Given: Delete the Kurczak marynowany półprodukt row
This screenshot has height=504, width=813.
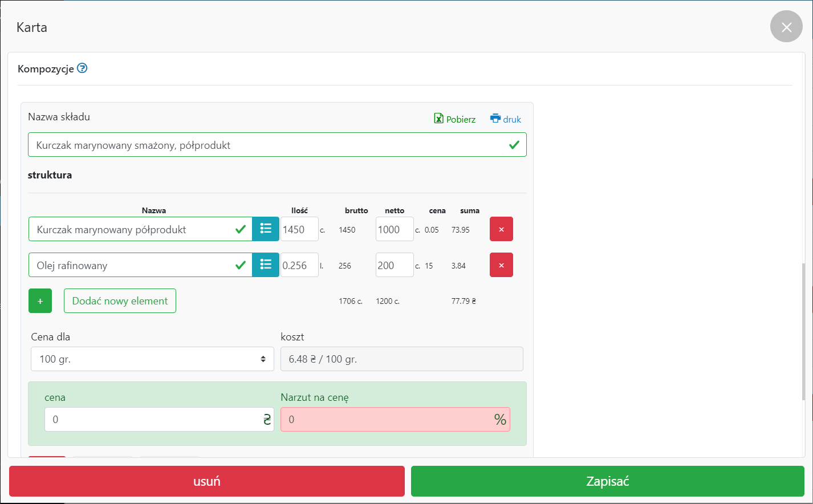Looking at the screenshot, I should tap(501, 229).
